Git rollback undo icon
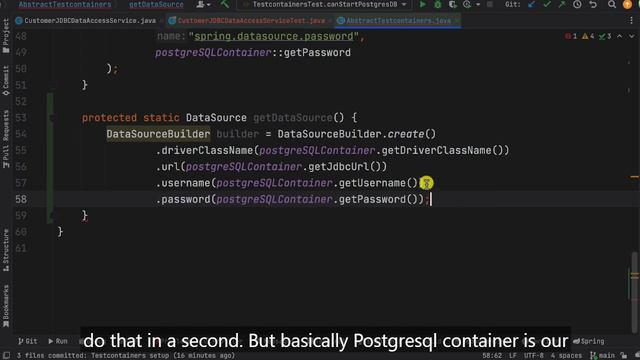Image resolution: width=640 pixels, height=360 pixels. (593, 4)
